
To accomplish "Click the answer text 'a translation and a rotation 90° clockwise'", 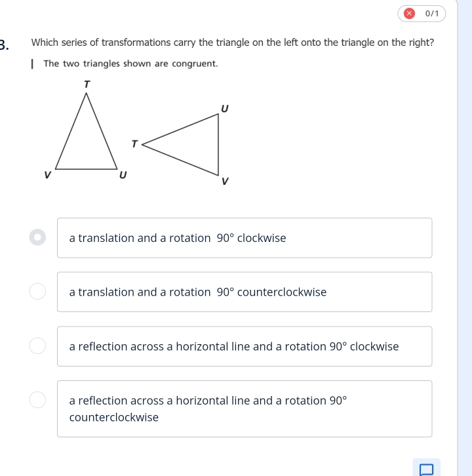I will pyautogui.click(x=178, y=238).
